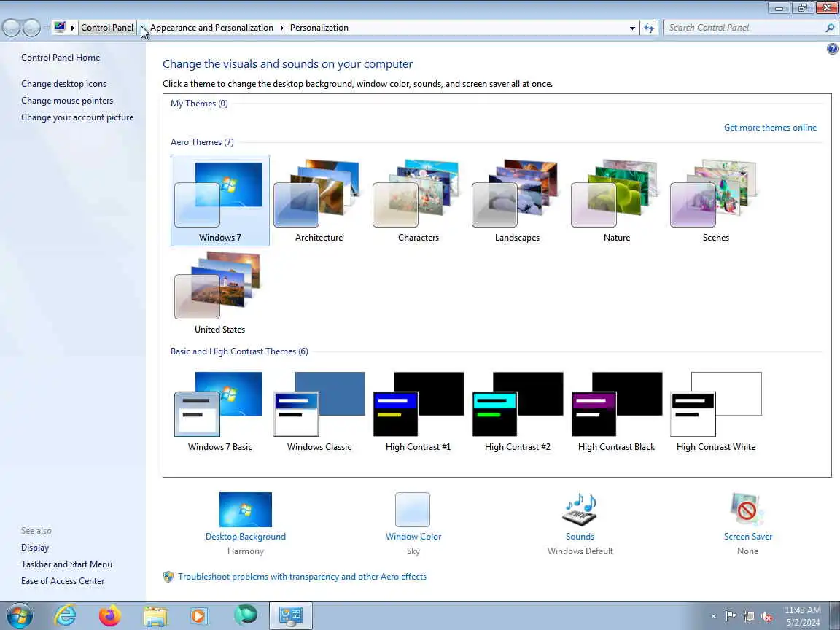Viewport: 840px width, 630px height.
Task: Open Change your account picture
Action: (x=77, y=117)
